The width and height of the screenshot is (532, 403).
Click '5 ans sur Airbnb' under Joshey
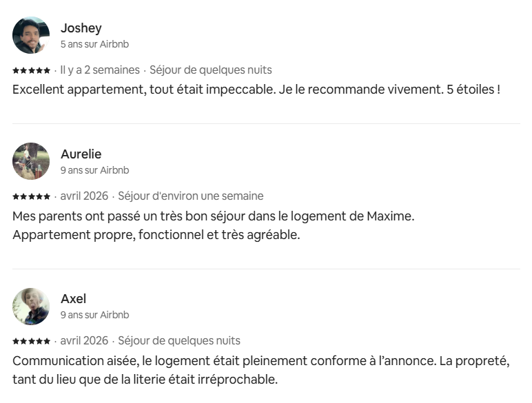(x=94, y=44)
